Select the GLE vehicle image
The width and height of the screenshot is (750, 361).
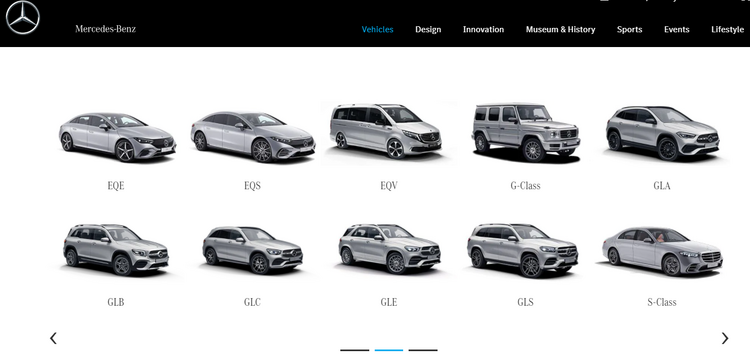click(x=389, y=249)
